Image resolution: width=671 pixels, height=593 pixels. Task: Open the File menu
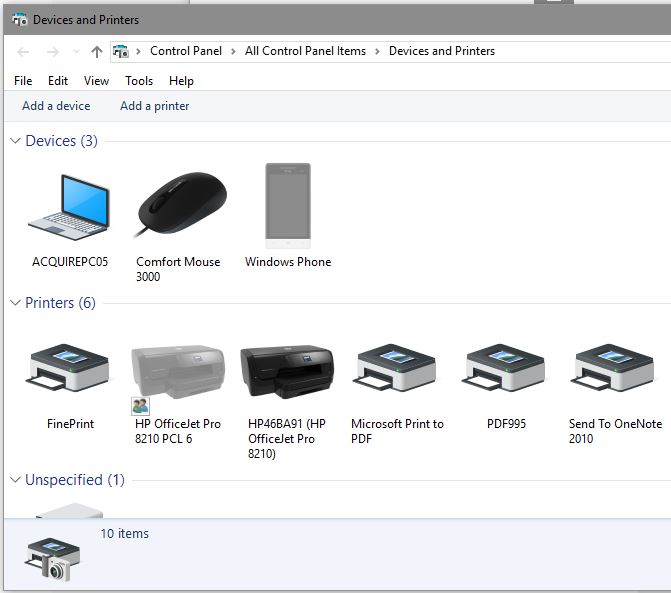pyautogui.click(x=23, y=81)
